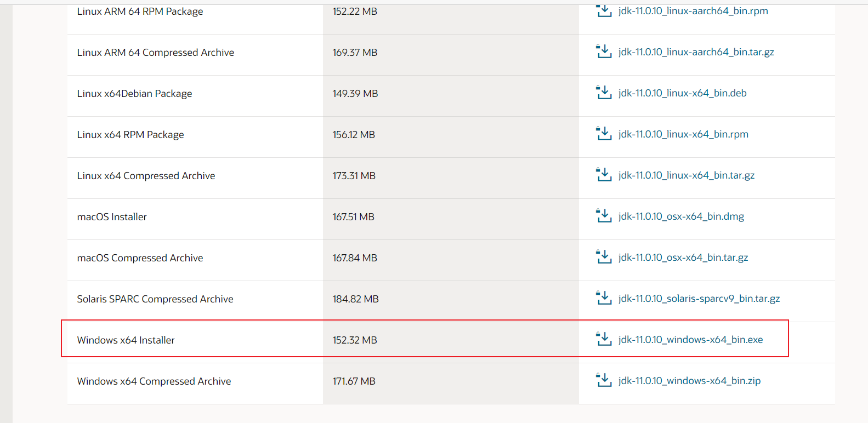Download jdk-11.0.10_linux-x64_bin.tar.gz link
The width and height of the screenshot is (868, 423).
coord(687,175)
